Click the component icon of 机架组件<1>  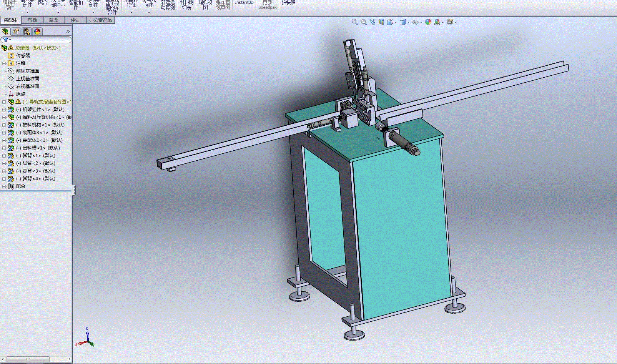click(11, 110)
